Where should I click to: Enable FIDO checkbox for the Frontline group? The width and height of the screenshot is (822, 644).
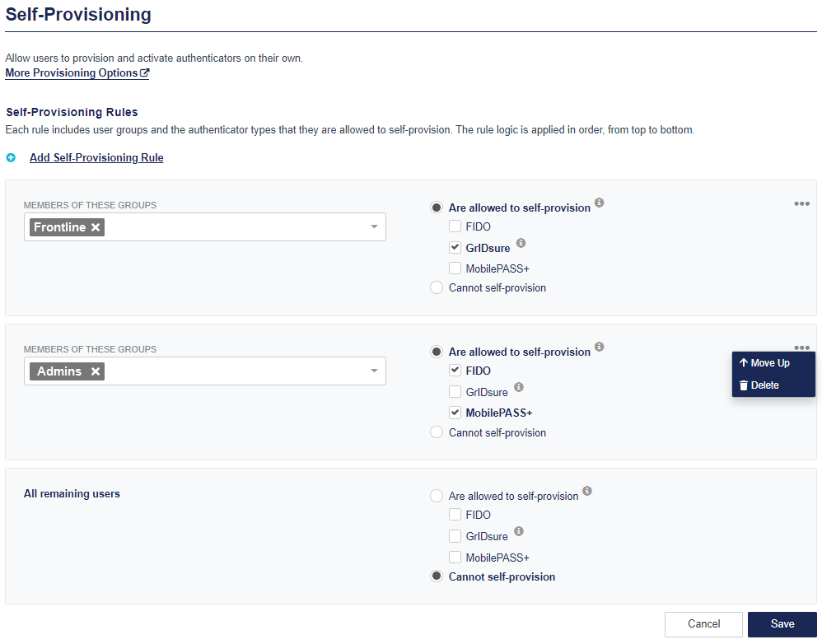(x=455, y=226)
